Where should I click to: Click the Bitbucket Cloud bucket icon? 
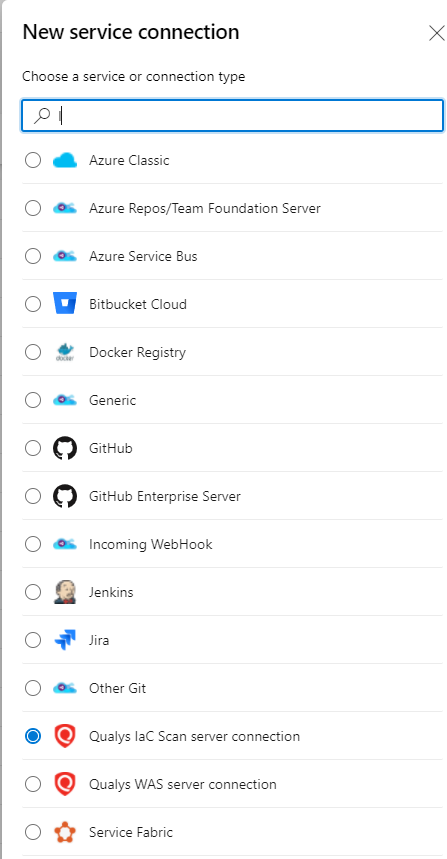point(65,303)
